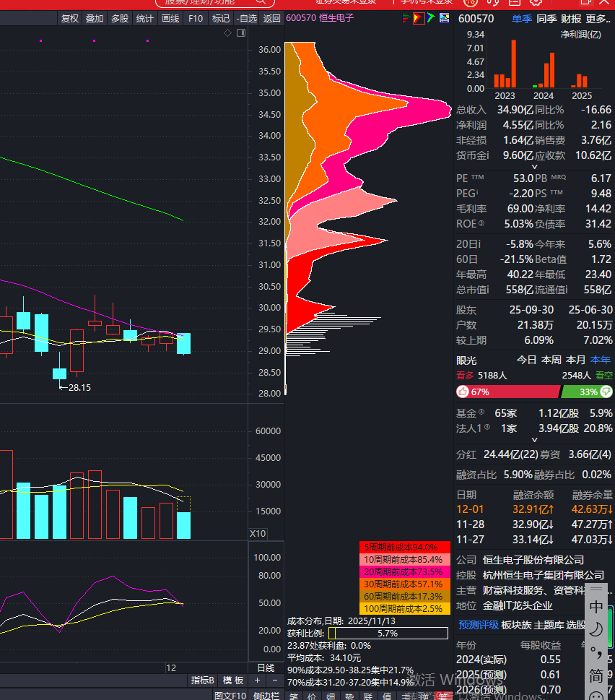Select the red-boxed flame distribution icon
The image size is (615, 700).
pyautogui.click(x=419, y=18)
